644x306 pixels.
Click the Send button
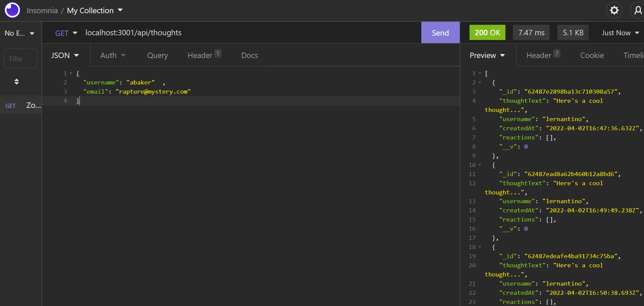(440, 33)
